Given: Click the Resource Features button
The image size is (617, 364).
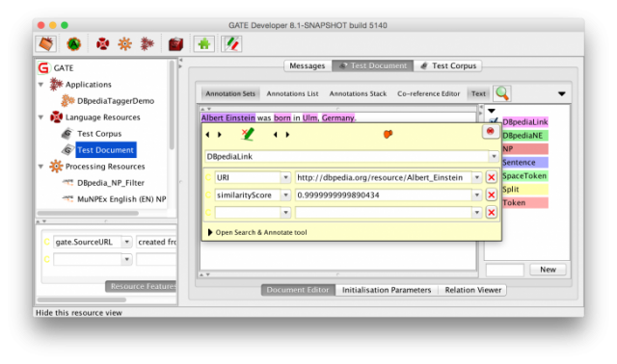Looking at the screenshot, I should click(x=141, y=286).
